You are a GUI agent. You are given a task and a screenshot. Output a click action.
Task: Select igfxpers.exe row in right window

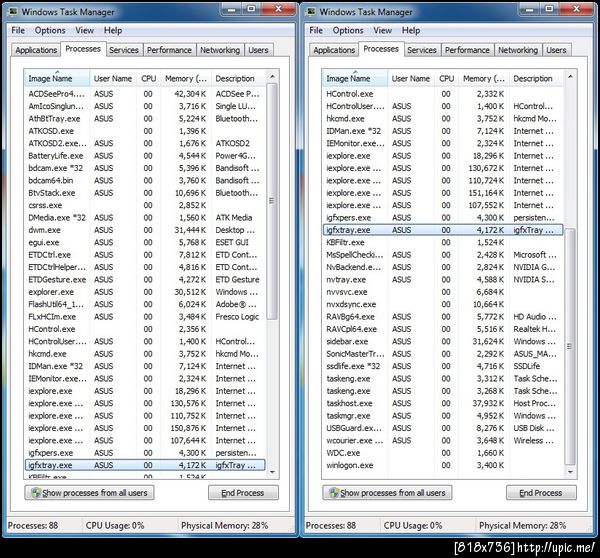(x=443, y=218)
